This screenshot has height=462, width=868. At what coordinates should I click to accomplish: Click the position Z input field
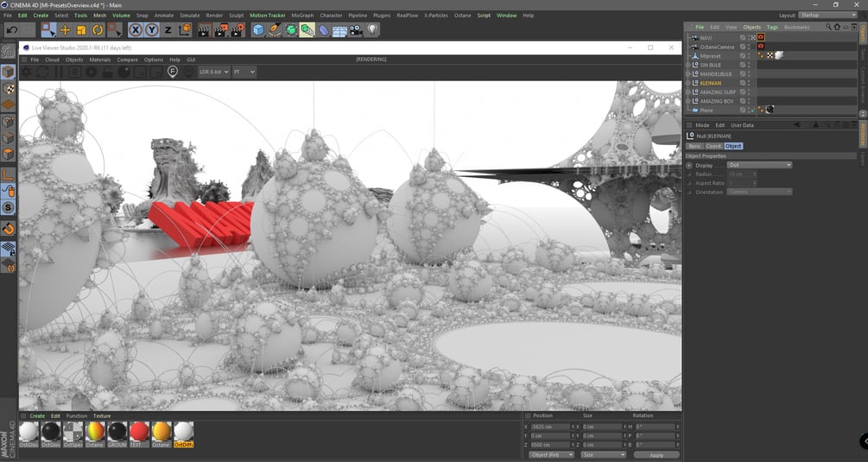tap(549, 445)
